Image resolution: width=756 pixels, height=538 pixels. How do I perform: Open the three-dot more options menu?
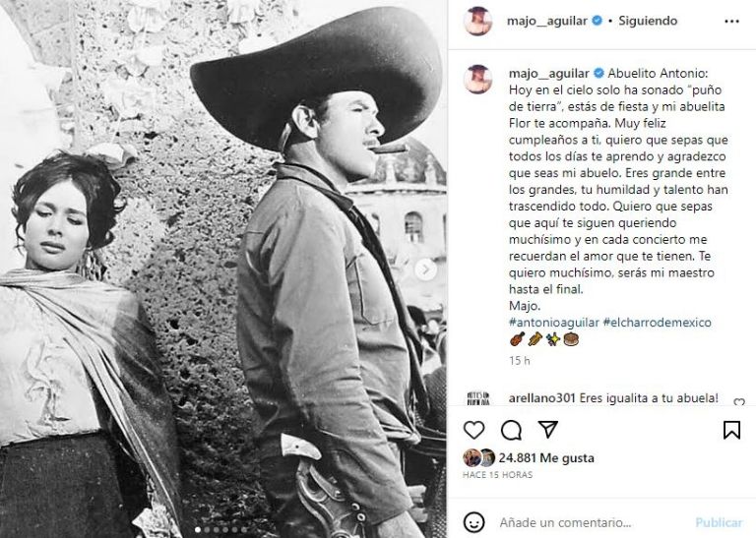731,22
